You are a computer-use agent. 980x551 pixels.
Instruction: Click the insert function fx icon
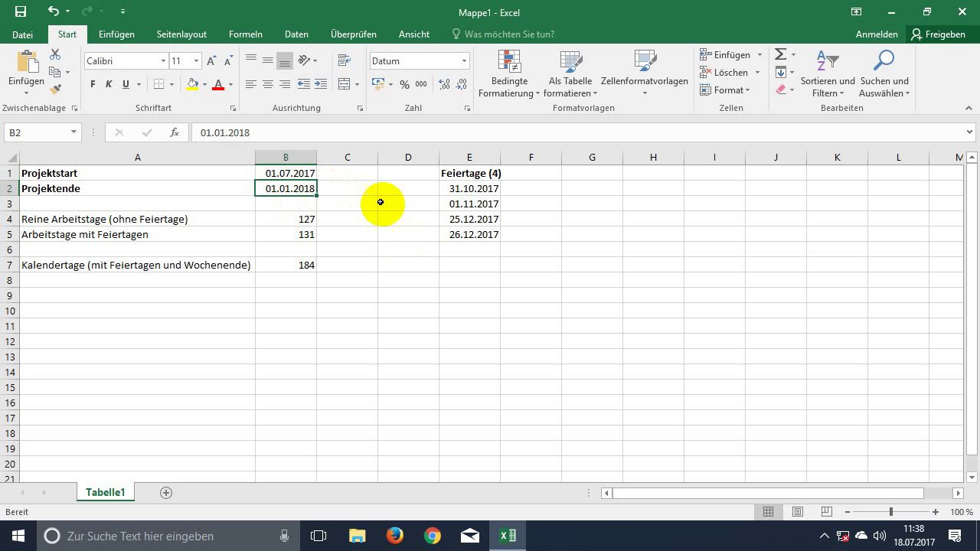175,132
